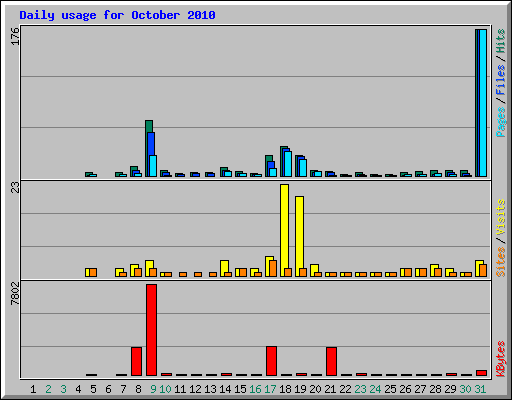Select the cyan "Pages" legend label
The image size is (512, 400).
pos(500,122)
